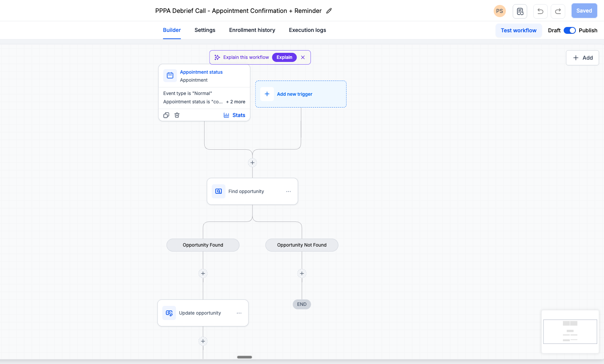The width and height of the screenshot is (604, 364).
Task: Click the horizontal scrollbar handle
Action: [245, 357]
